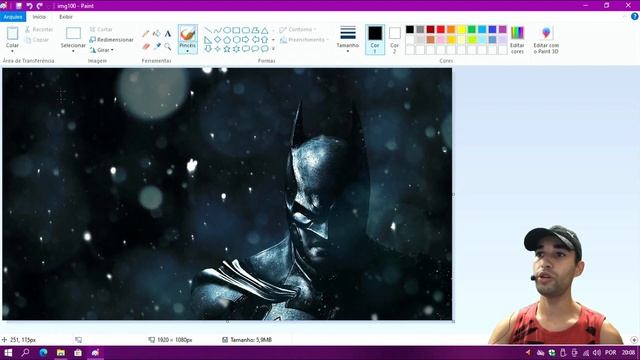640x360 pixels.
Task: Pick the Diamond shape
Action: click(218, 40)
